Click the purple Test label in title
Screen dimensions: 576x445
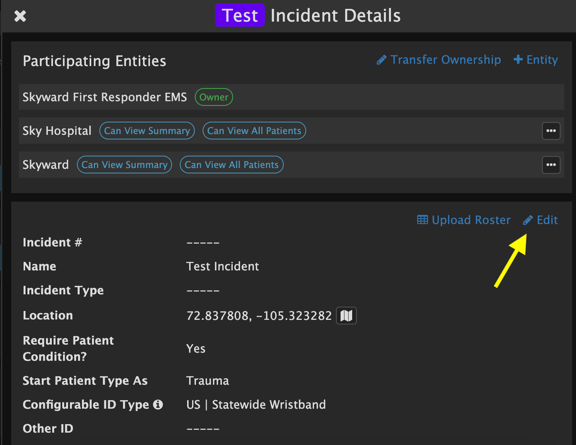240,15
